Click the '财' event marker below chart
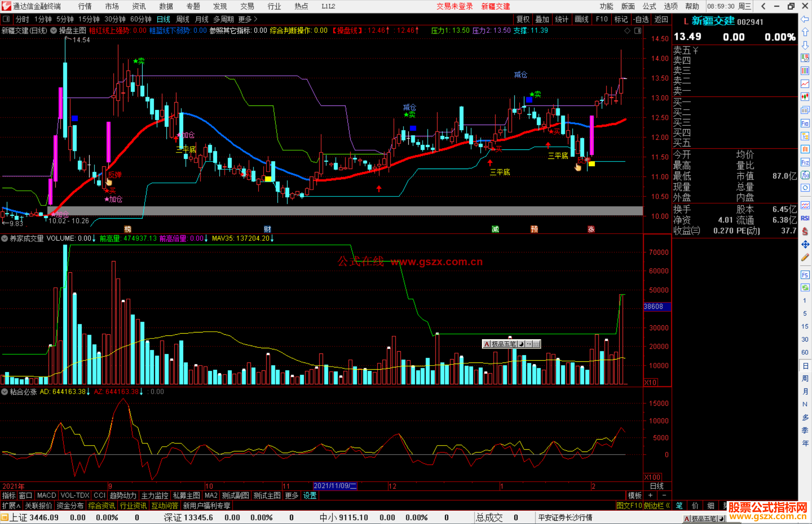This screenshot has height=524, width=812. click(x=267, y=229)
